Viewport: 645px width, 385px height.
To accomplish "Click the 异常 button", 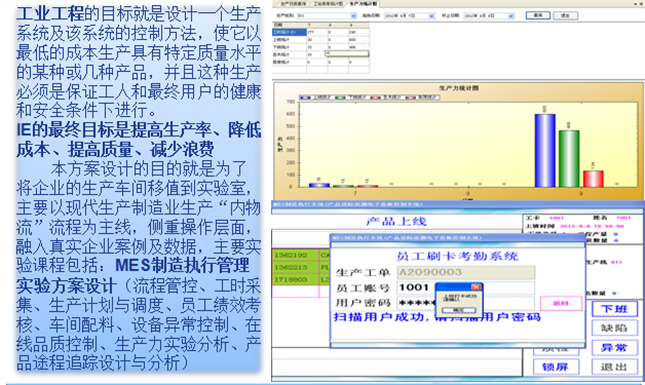I will [614, 348].
